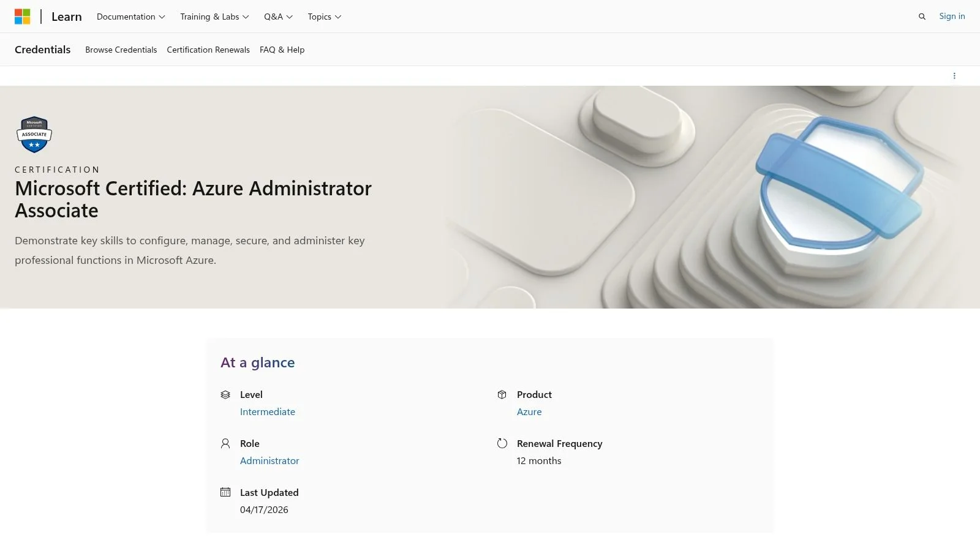Click the Renewal Frequency circular arrow icon
The image size is (980, 551).
(x=502, y=444)
